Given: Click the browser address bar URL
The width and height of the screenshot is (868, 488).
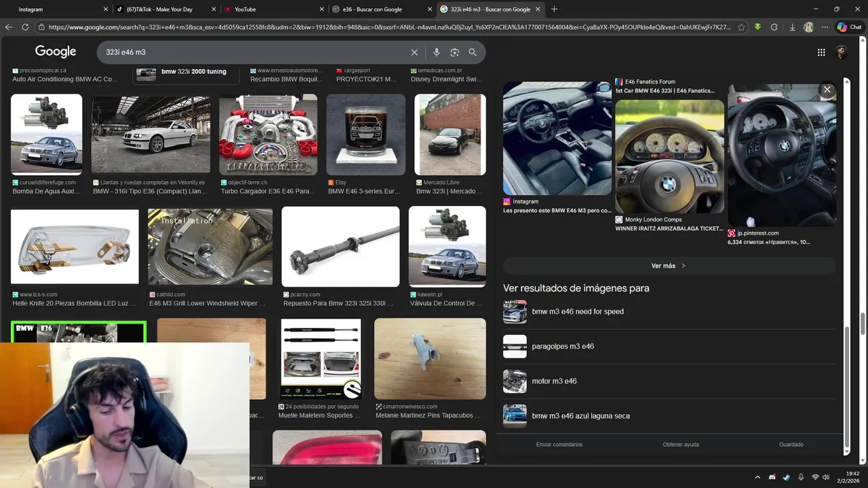Looking at the screenshot, I should (x=390, y=27).
